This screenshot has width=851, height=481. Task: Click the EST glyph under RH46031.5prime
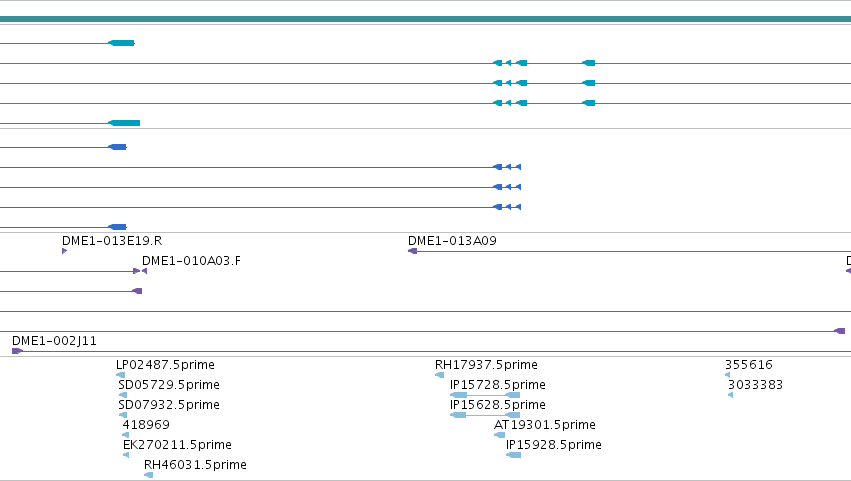point(148,475)
